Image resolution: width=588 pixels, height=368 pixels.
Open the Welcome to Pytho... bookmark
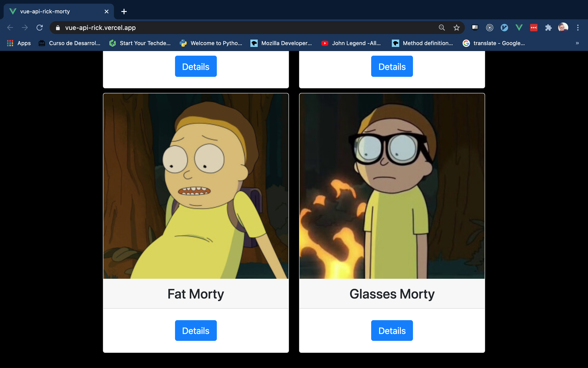point(211,43)
